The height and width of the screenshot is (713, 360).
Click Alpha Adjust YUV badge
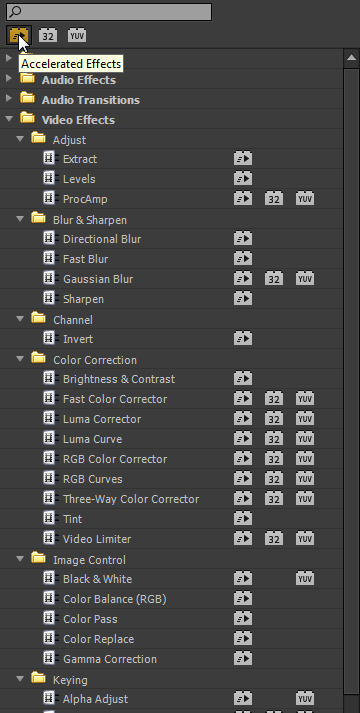point(305,698)
